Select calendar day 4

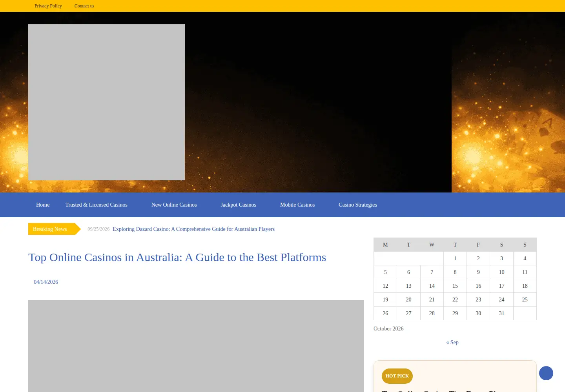525,258
